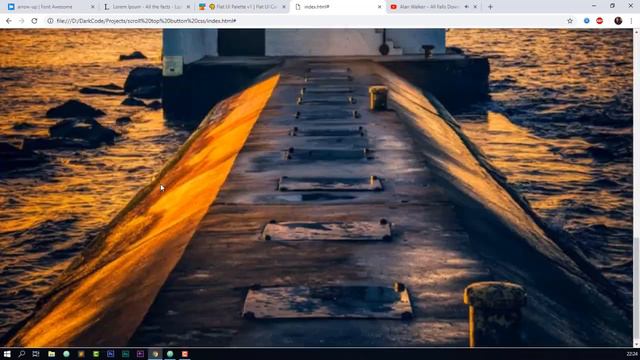Open the blue circular extension icon

click(587, 21)
